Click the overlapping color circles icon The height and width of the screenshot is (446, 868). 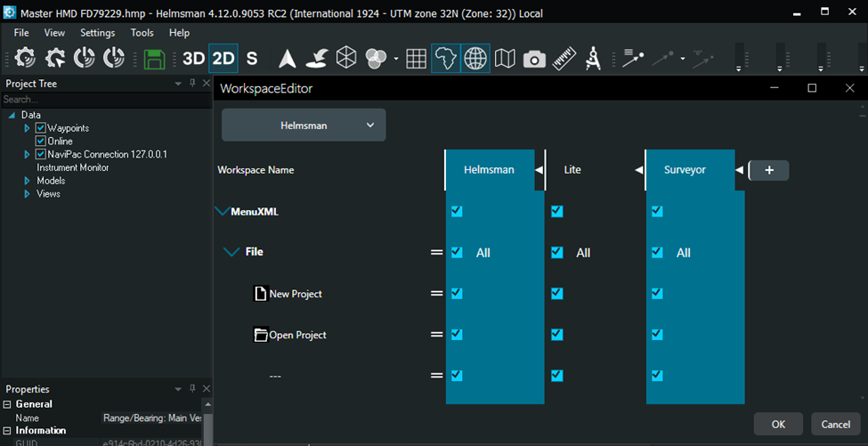(x=377, y=58)
